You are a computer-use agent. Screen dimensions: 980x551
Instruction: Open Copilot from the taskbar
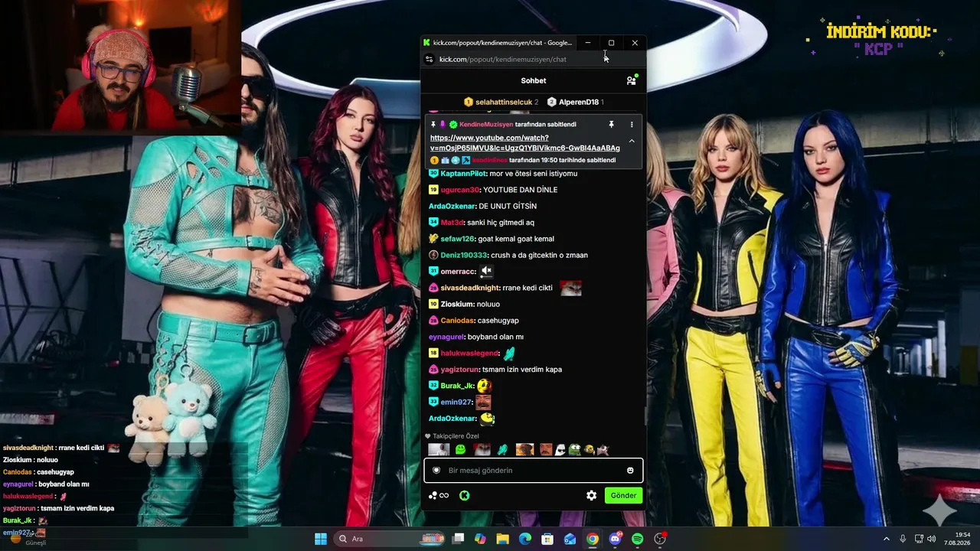coord(480,539)
